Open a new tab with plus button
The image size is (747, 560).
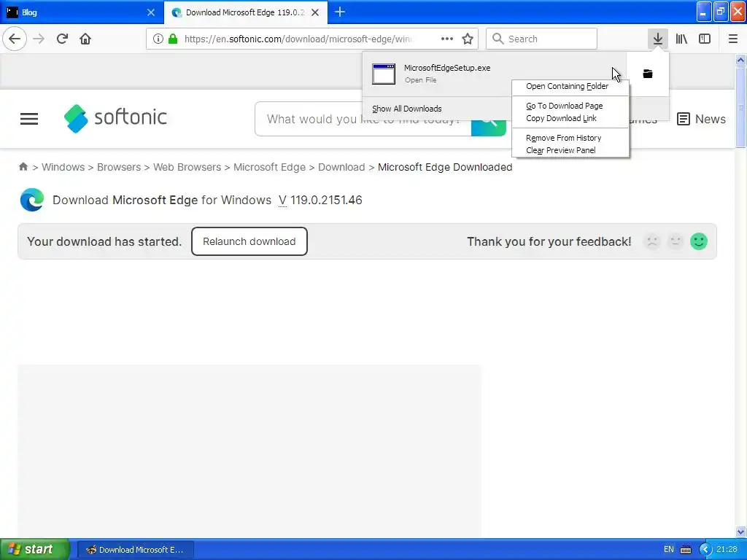[340, 12]
